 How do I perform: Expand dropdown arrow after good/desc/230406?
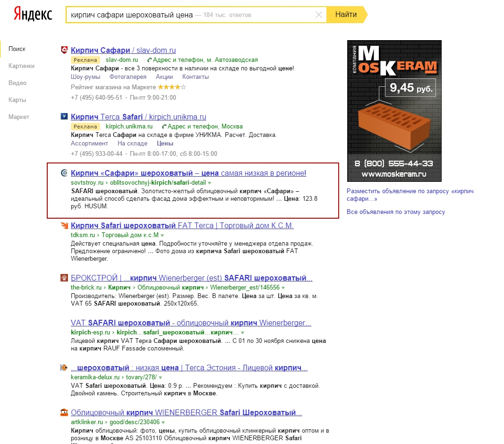coord(163,422)
